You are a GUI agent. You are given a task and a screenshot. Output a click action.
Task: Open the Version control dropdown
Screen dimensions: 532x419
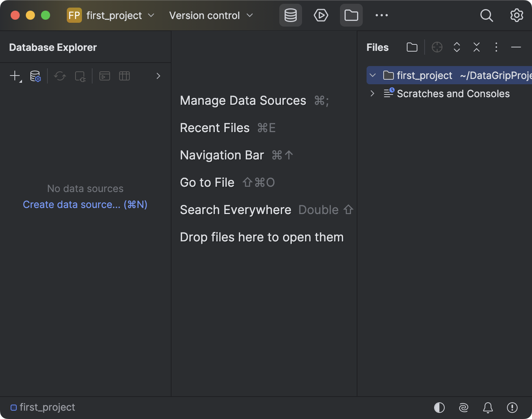(x=211, y=15)
